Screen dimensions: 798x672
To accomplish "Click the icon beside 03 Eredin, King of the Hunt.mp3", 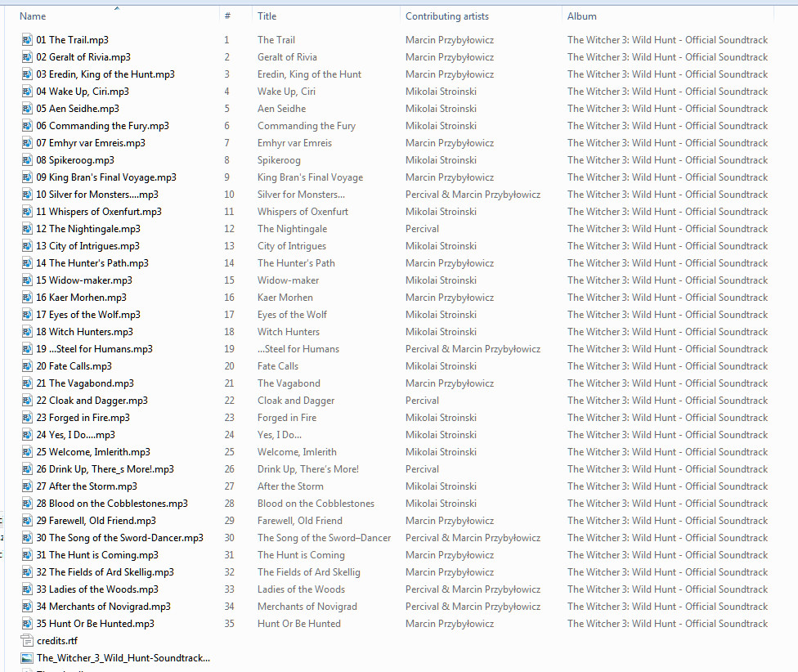I will pos(27,74).
